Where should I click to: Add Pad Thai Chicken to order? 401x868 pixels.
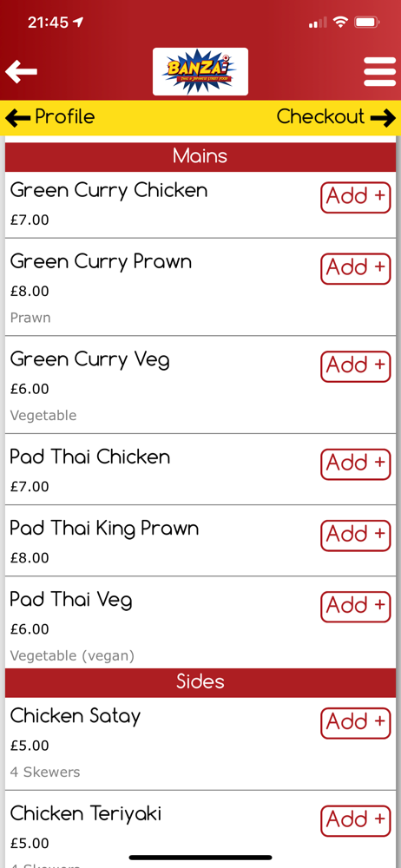(x=356, y=464)
